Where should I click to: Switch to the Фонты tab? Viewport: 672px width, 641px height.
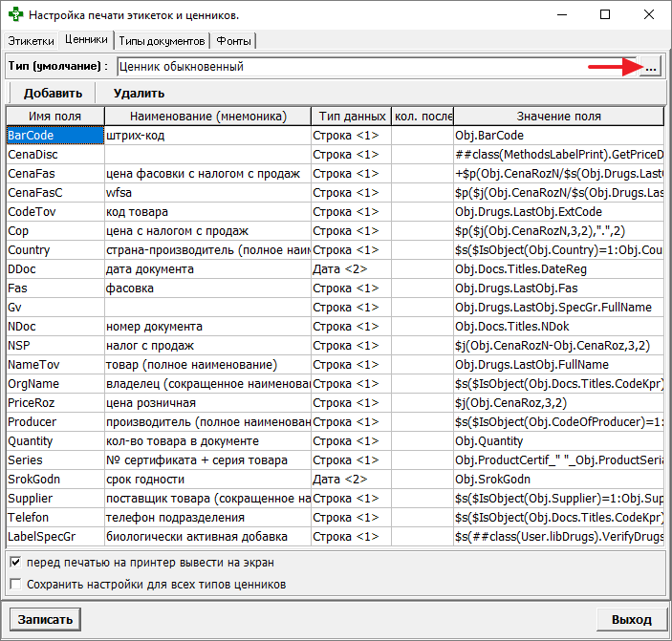tap(234, 41)
